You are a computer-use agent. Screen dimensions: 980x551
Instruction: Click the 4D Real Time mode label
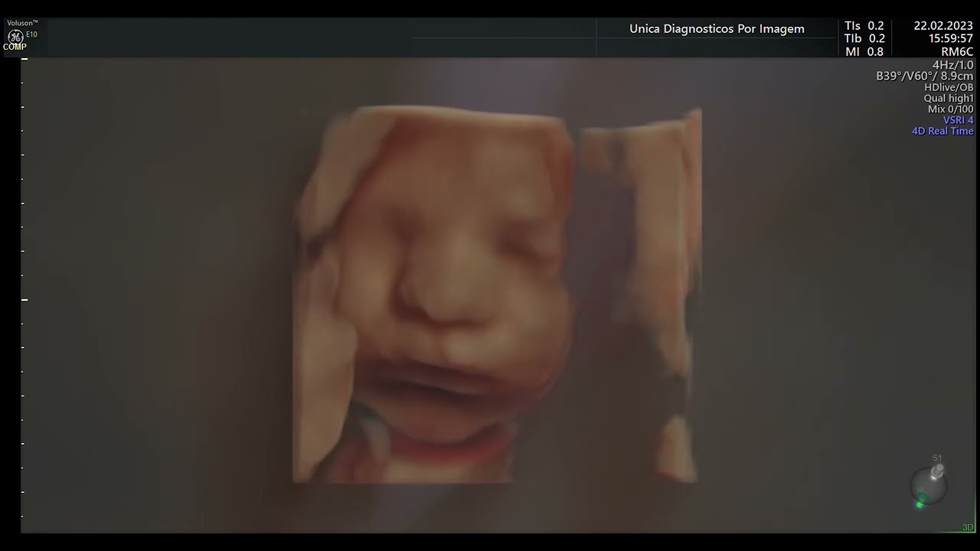(x=942, y=131)
